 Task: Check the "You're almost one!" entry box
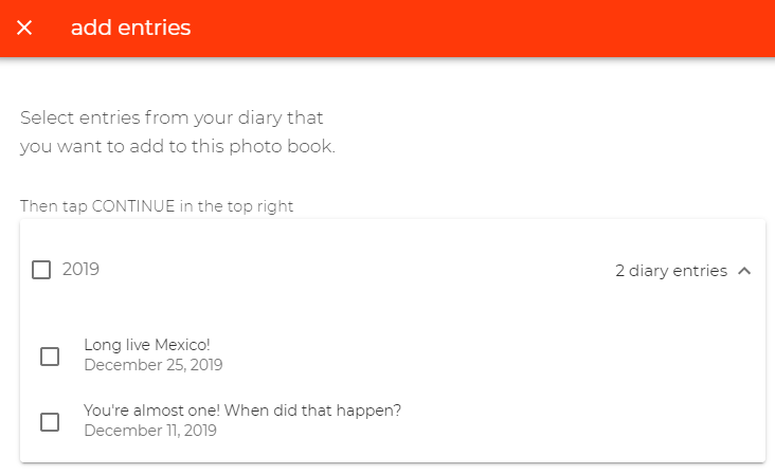click(50, 421)
